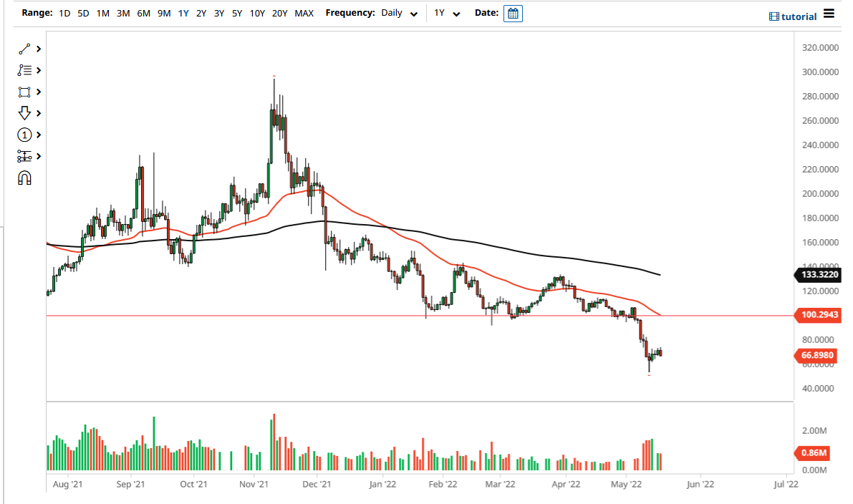Open the calendar date picker
Viewport: 853px width, 504px height.
tap(513, 13)
